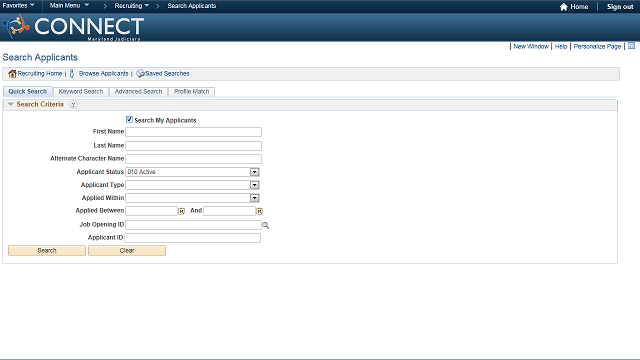This screenshot has width=640, height=360.
Task: Toggle the Search My Applicants checkbox
Action: click(129, 120)
